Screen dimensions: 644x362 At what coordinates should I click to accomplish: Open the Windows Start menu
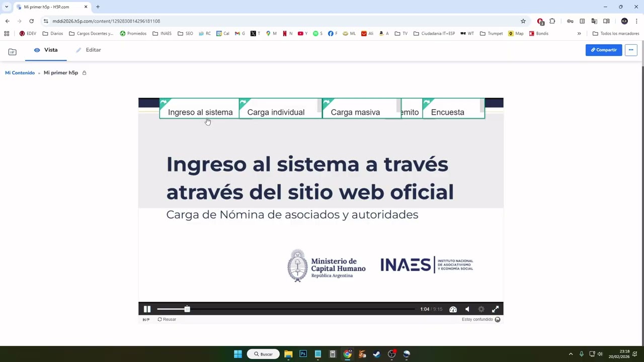coord(238,354)
